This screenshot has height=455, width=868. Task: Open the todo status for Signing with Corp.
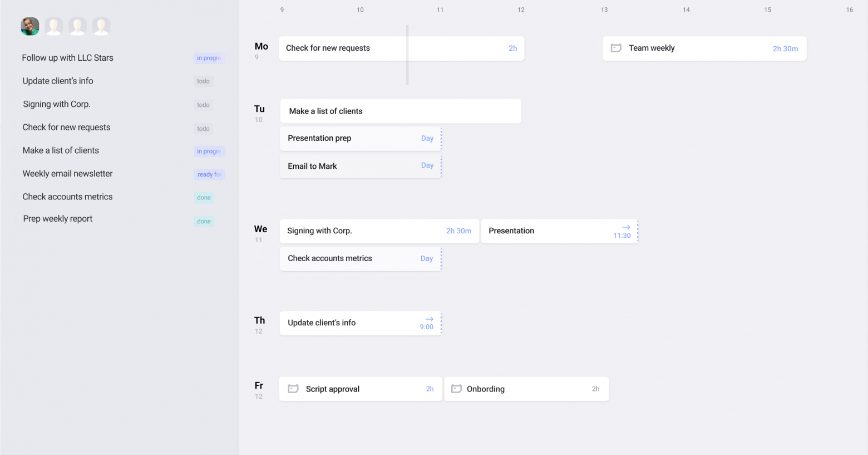pos(203,105)
